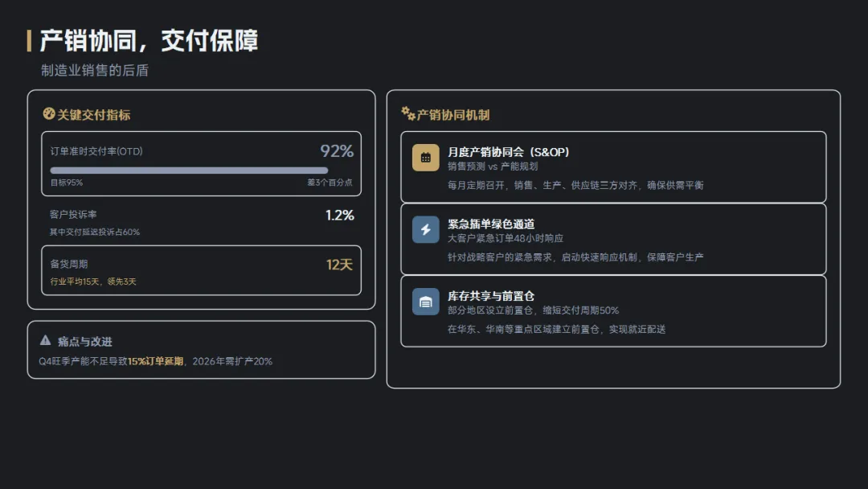Click the 1.2% complaint rate value
The width and height of the screenshot is (868, 489).
339,215
